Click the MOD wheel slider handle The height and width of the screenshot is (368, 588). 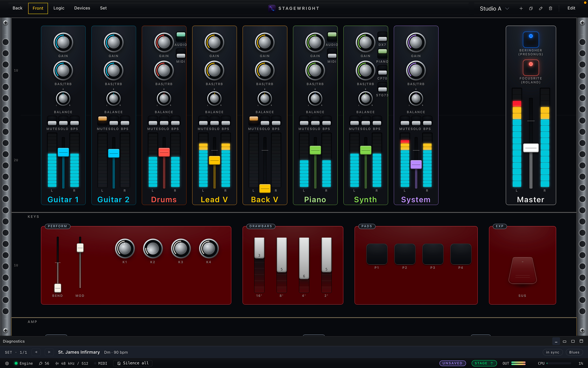[80, 247]
